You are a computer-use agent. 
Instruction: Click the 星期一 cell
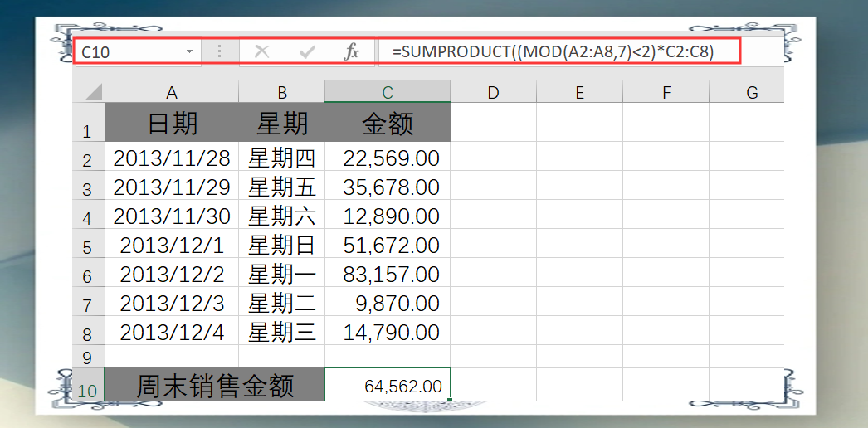[282, 273]
